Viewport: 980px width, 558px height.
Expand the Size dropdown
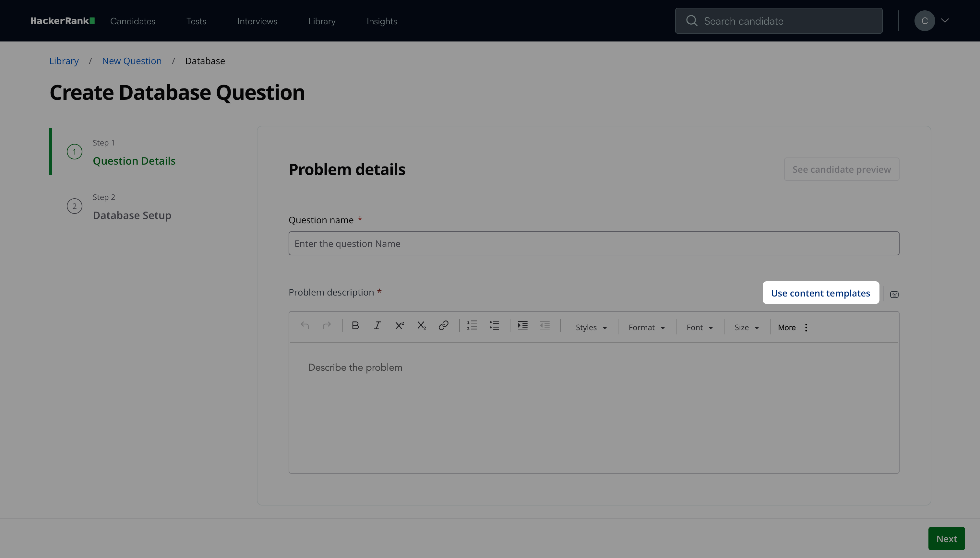pyautogui.click(x=746, y=328)
